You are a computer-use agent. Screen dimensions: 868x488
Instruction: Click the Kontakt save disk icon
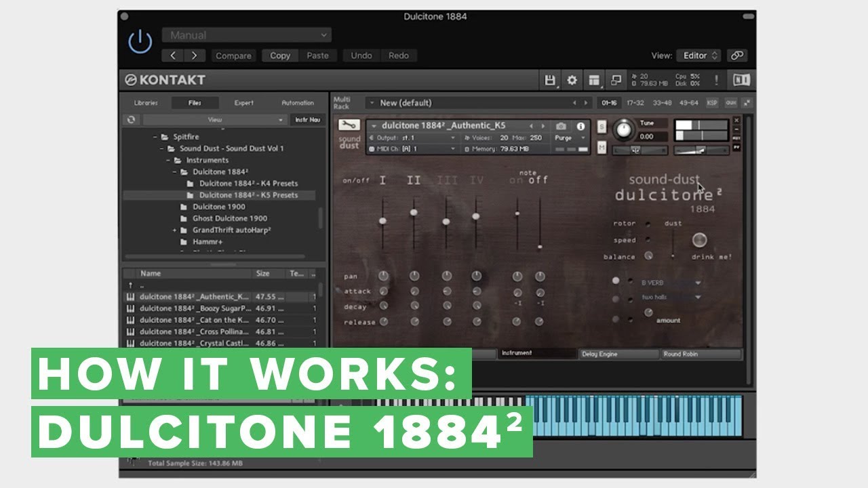551,80
